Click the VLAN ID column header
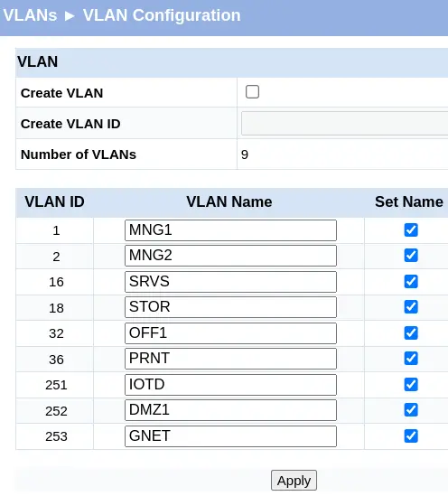The image size is (448, 496). click(54, 201)
